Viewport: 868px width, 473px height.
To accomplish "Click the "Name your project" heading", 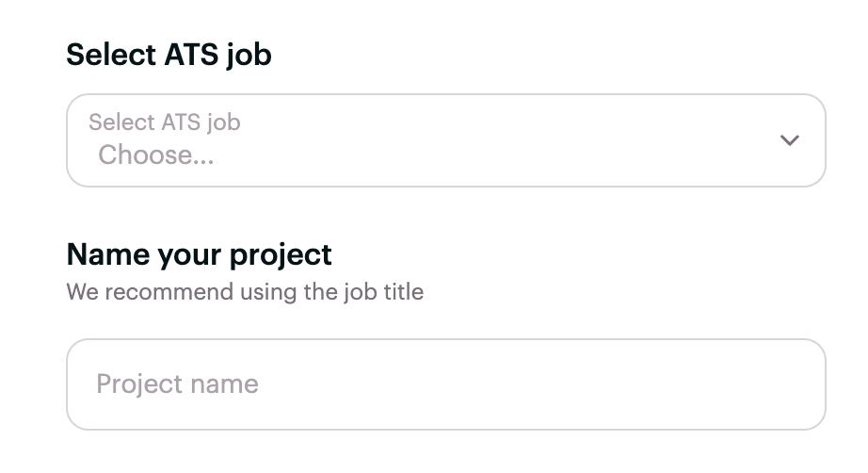I will tap(199, 254).
